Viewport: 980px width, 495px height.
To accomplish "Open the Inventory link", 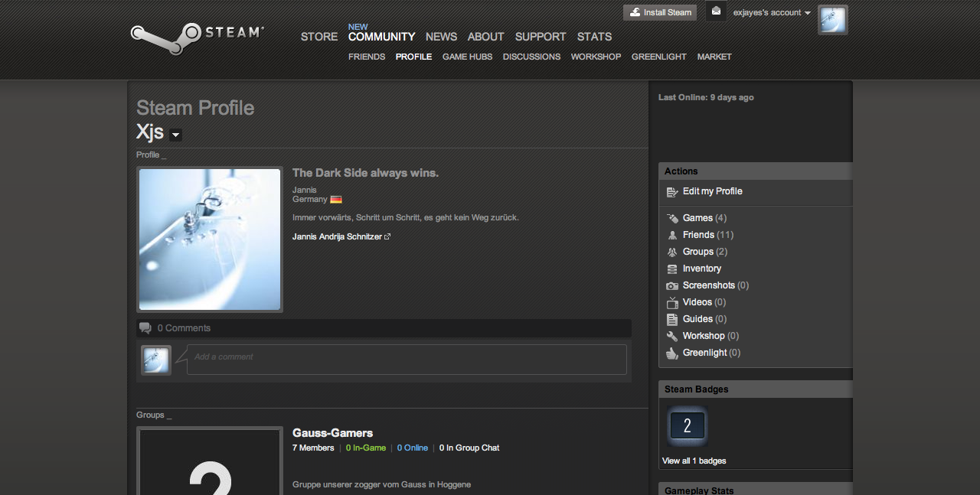I will 702,269.
